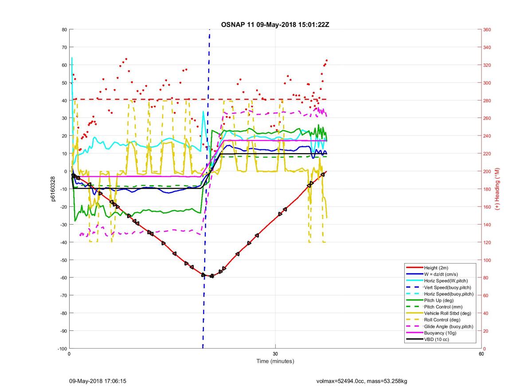Click the "120" heading axis tick label
532x392 pixels.
487,242
